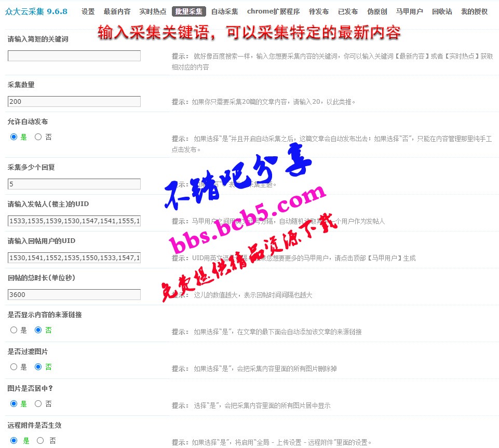Select 是 for 是否显示内容的来源链接
This screenshot has height=448, width=499.
[14, 330]
